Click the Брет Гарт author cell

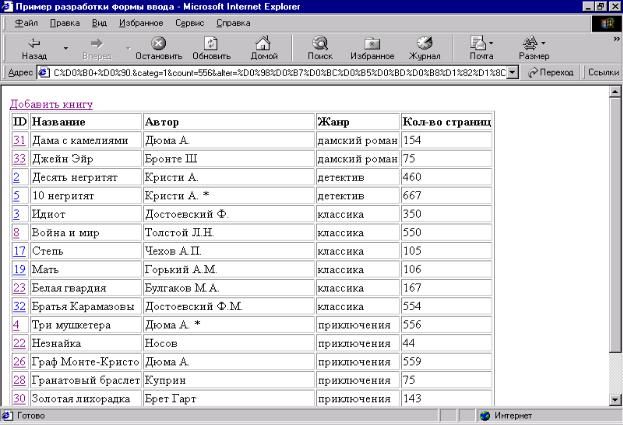[229, 399]
